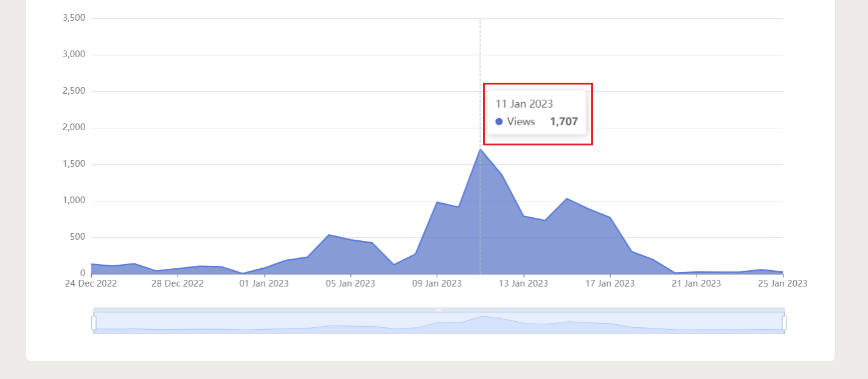The image size is (868, 379).
Task: Click the '24 Dec 2022' axis label
Action: [x=91, y=283]
